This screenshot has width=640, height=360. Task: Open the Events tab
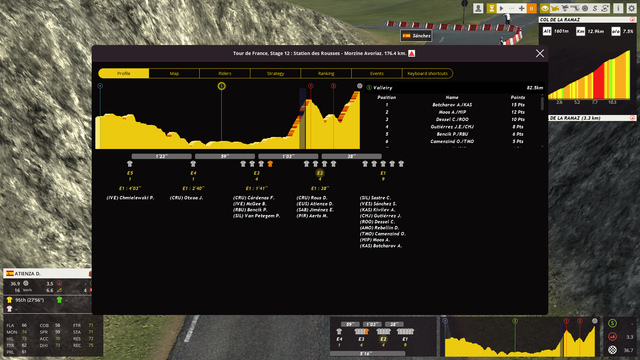[x=377, y=73]
